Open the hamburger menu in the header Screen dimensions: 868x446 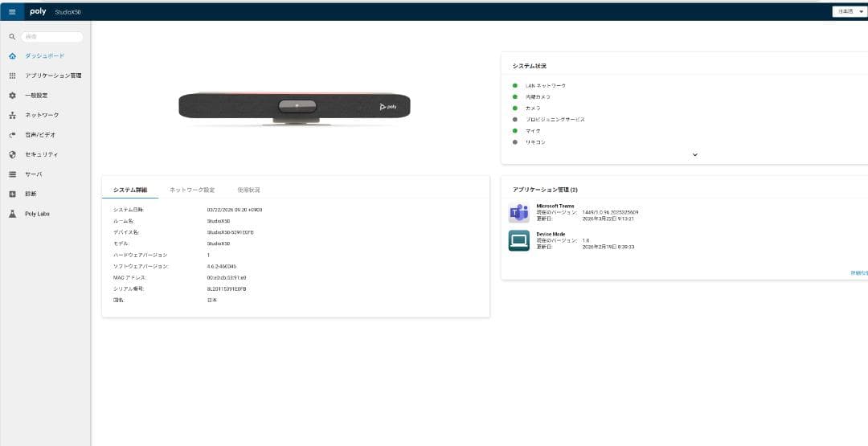tap(12, 11)
